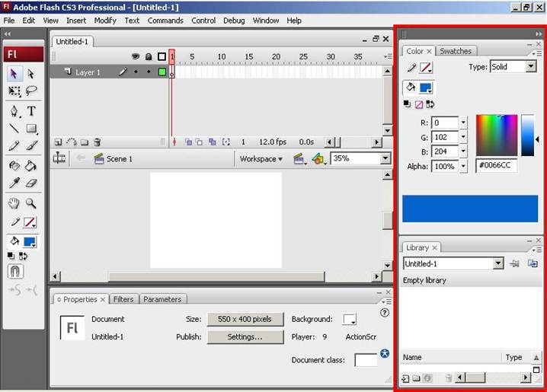Screen dimensions: 547x392
Task: Select the Free Transform tool
Action: (14, 91)
